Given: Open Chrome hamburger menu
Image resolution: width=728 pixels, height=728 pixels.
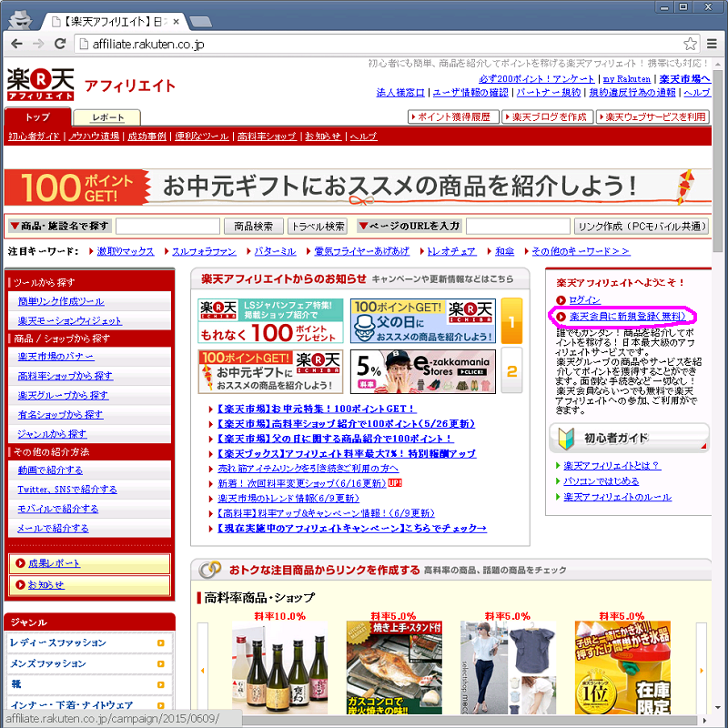Looking at the screenshot, I should [x=712, y=44].
